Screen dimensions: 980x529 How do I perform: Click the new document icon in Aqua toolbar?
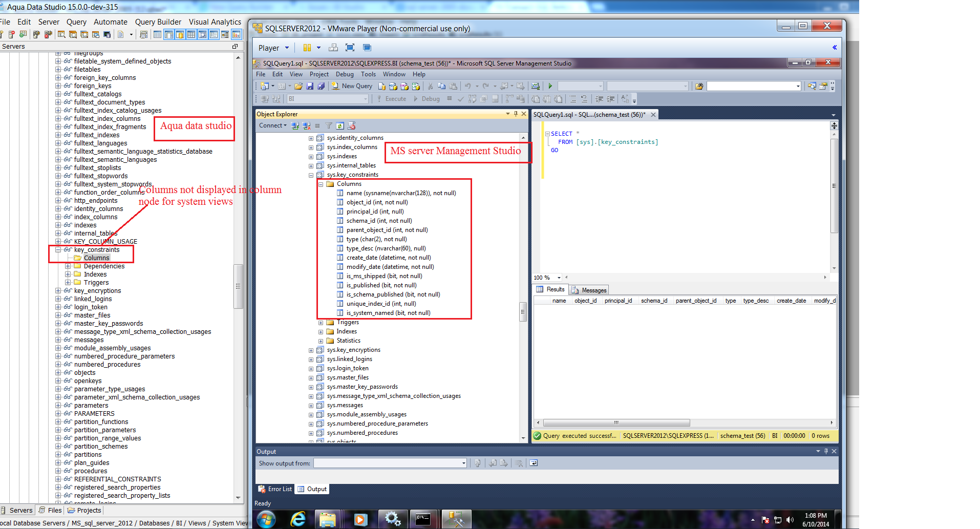pyautogui.click(x=121, y=34)
